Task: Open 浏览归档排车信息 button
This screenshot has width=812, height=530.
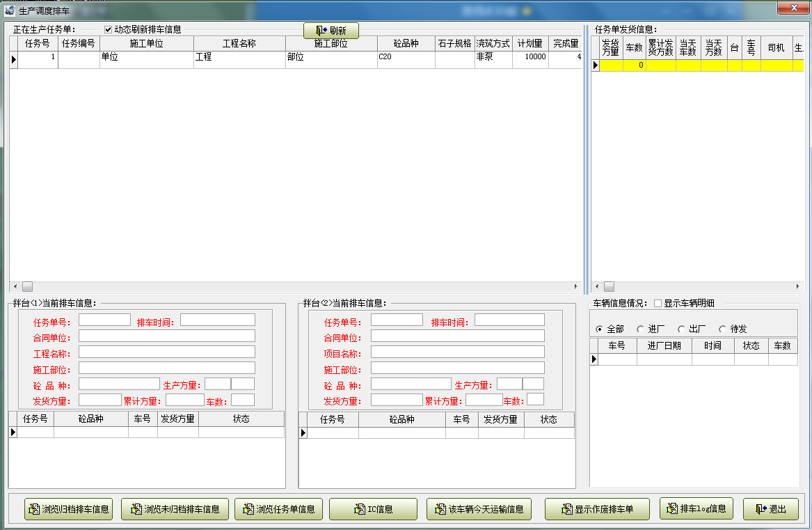Action: 68,509
